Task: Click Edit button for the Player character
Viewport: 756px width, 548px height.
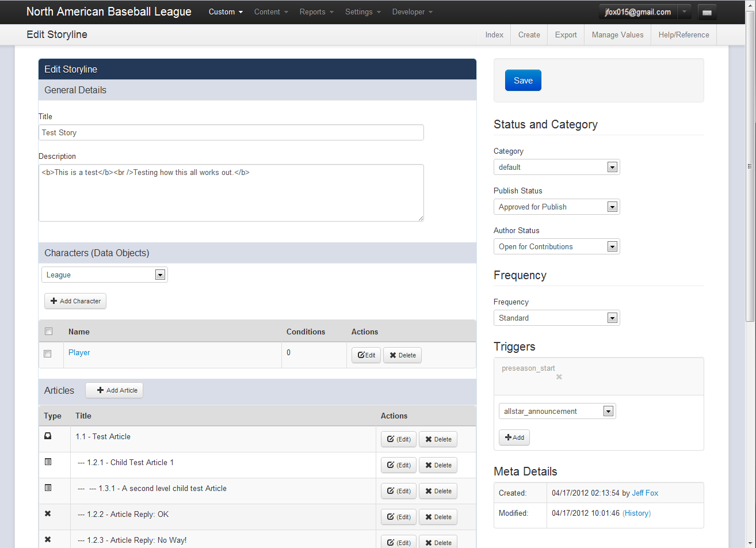Action: tap(366, 355)
